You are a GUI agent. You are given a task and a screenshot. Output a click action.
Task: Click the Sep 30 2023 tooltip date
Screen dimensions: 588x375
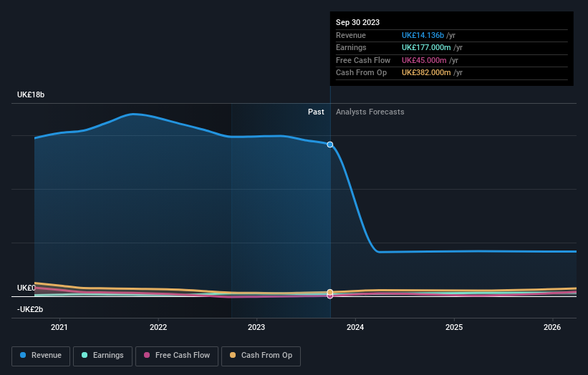pyautogui.click(x=358, y=22)
